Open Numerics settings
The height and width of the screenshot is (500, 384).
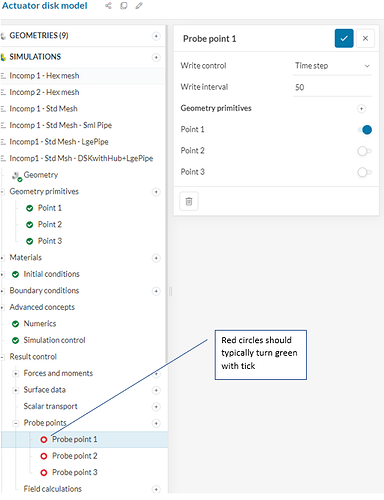[40, 324]
